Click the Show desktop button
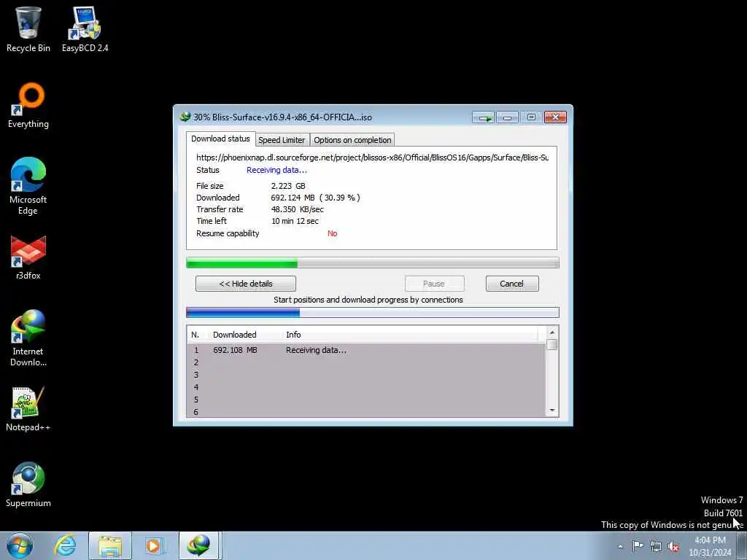The width and height of the screenshot is (747, 560). point(742,545)
